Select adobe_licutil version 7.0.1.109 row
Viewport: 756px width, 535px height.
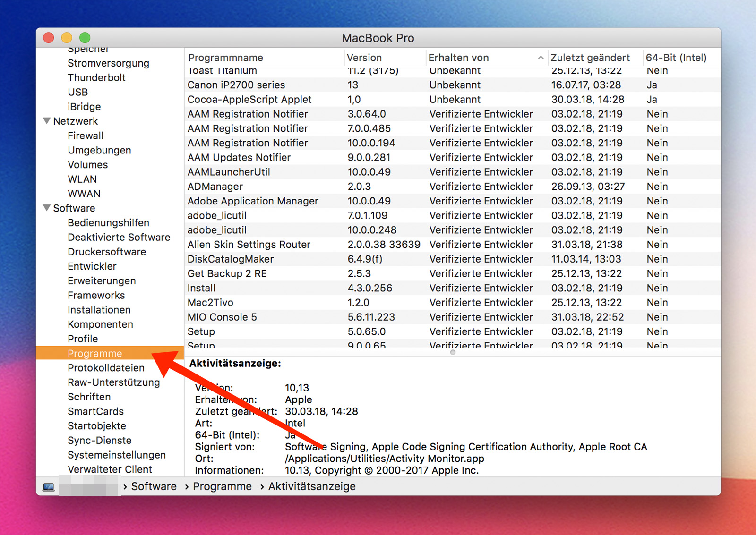click(453, 216)
